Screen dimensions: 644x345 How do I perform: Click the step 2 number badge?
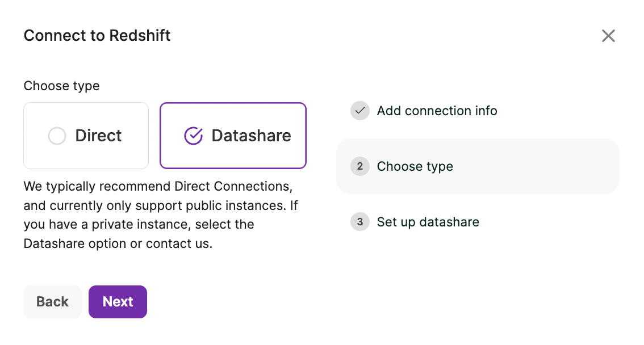pyautogui.click(x=359, y=167)
